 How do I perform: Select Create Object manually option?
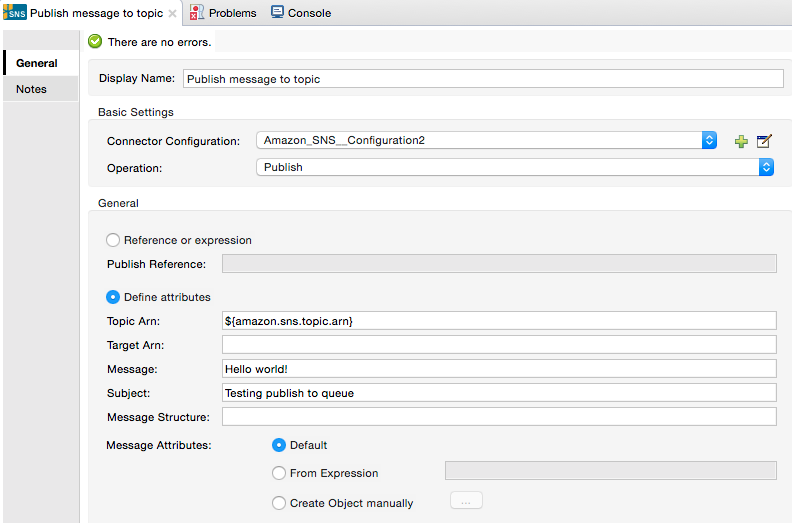(x=279, y=503)
